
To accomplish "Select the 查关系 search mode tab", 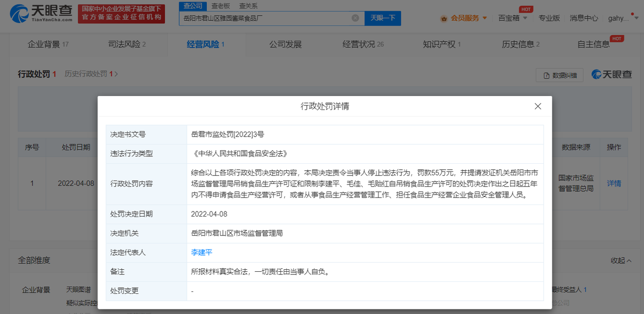I will pyautogui.click(x=248, y=6).
